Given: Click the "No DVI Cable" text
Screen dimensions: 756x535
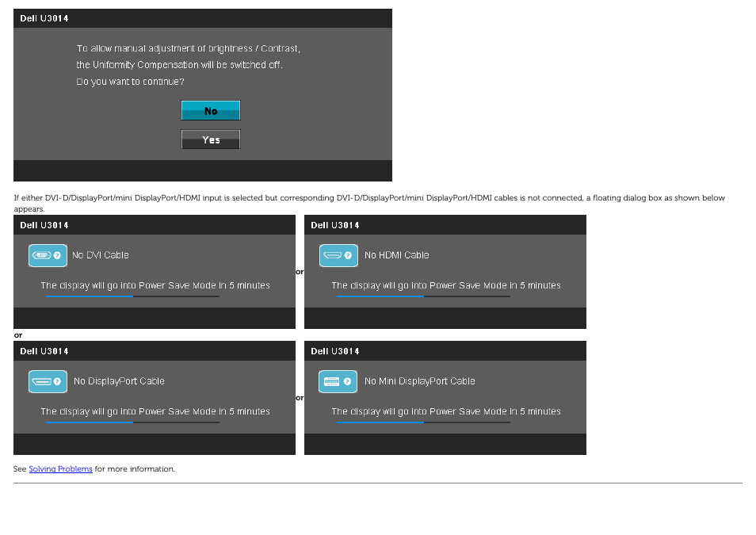Looking at the screenshot, I should point(101,255).
